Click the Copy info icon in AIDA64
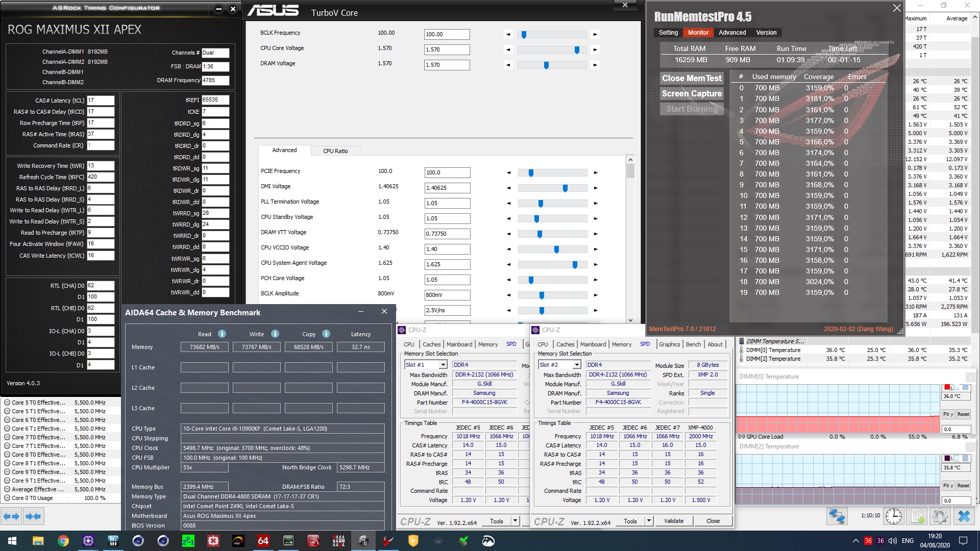Viewport: 980px width, 551px height. [x=326, y=334]
